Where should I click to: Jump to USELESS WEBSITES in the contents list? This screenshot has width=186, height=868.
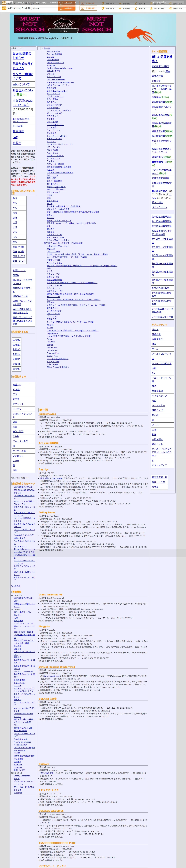[56, 80]
